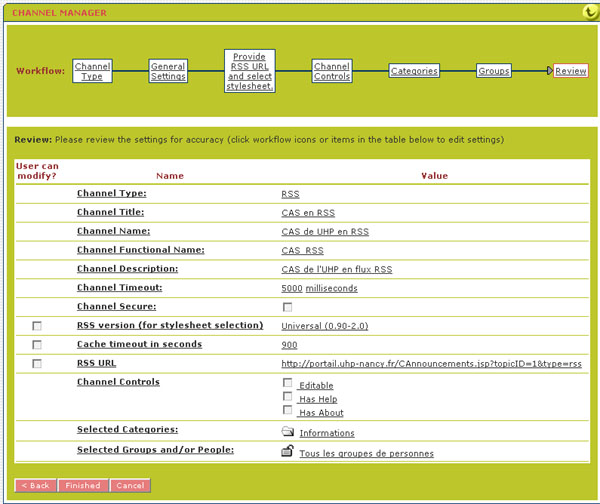The image size is (600, 504).
Task: Enable user modify for Cache timeout
Action: point(37,345)
